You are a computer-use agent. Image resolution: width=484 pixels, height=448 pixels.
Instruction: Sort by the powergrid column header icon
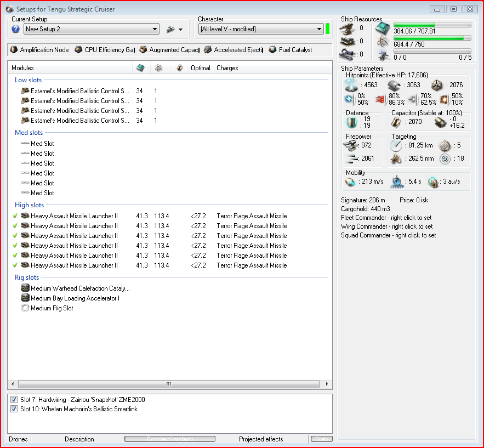pyautogui.click(x=158, y=68)
